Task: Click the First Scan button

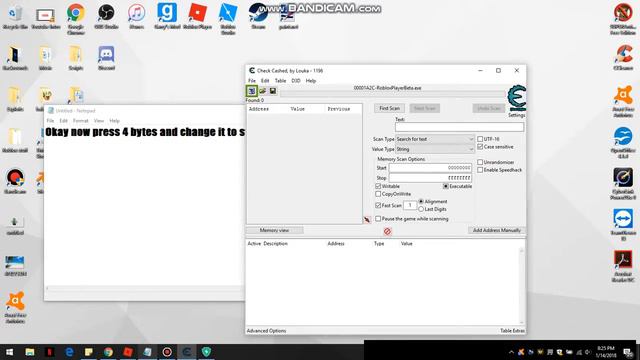Action: [389, 108]
